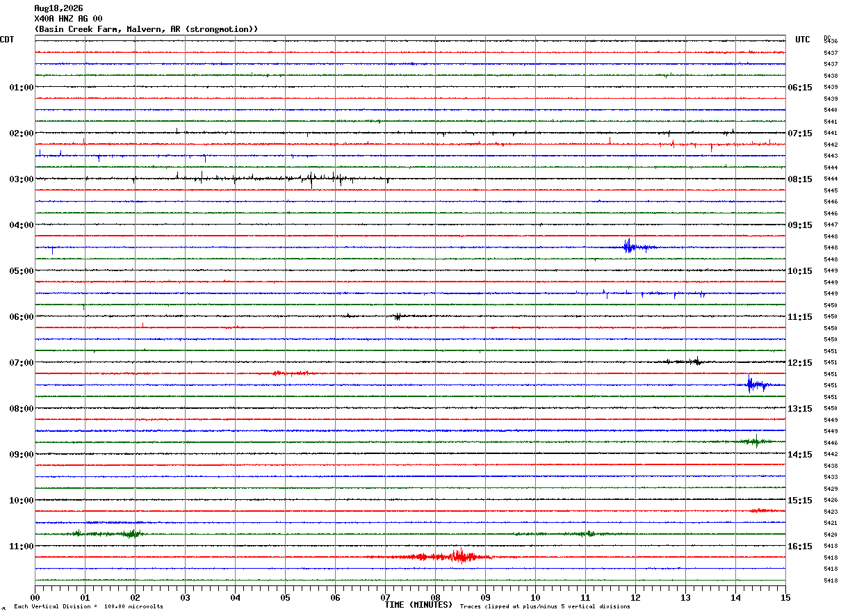Screen dimensions: 841x616
Task: Click the Aug18,2026 date text
Action: point(58,8)
